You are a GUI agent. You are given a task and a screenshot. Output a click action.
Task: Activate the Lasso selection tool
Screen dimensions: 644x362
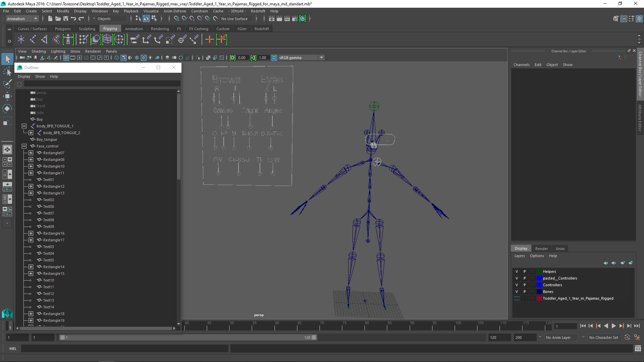pyautogui.click(x=7, y=71)
